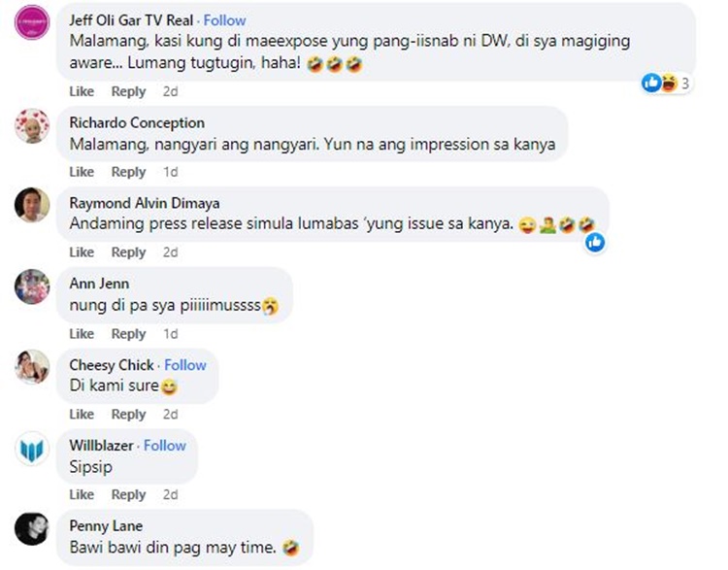Open Jeff Oli Gar TV Real's profile picture

tap(32, 21)
